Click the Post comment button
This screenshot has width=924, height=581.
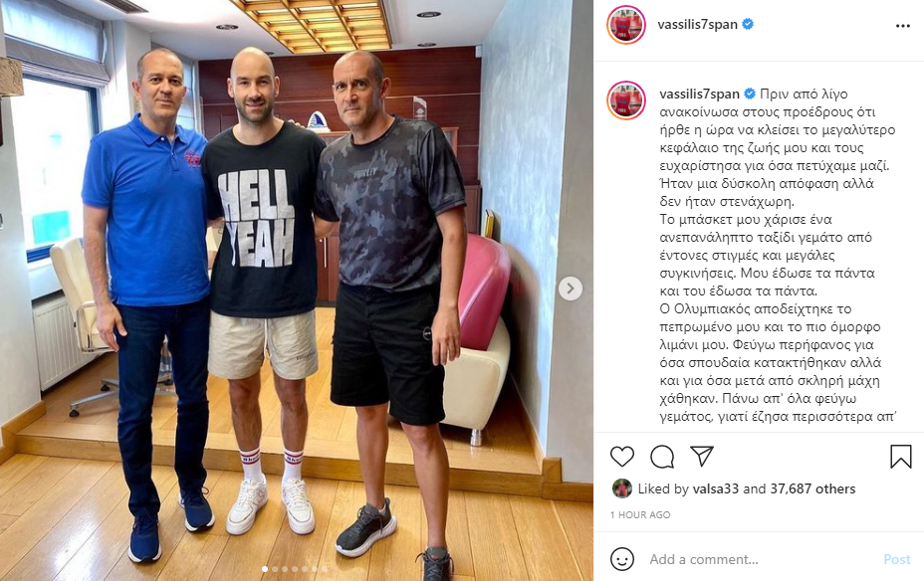[897, 559]
